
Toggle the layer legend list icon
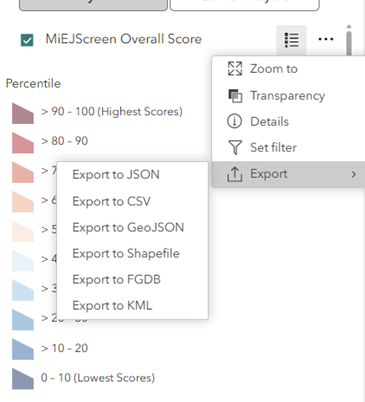[x=291, y=40]
